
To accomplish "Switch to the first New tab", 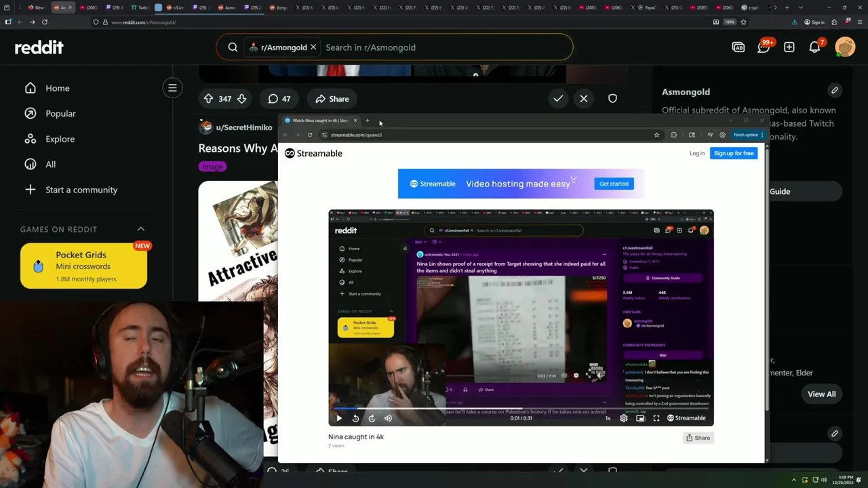I will pos(37,7).
